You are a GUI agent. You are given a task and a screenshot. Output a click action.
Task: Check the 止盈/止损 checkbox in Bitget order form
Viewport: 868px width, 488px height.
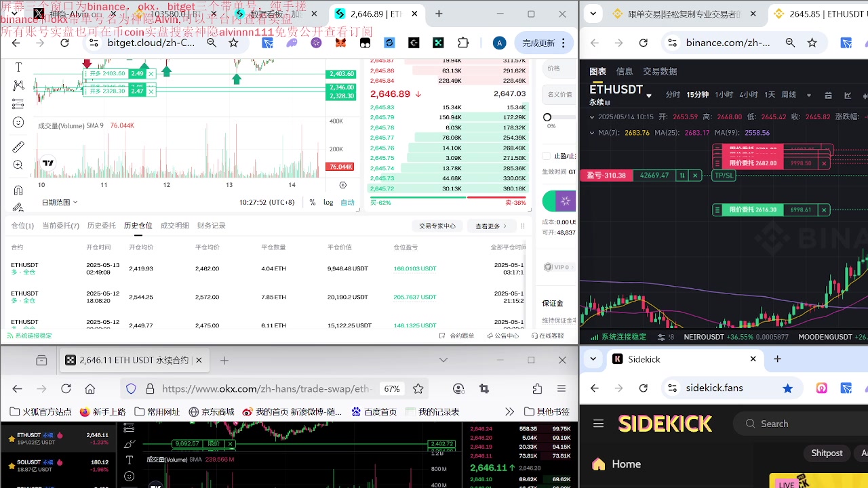[547, 156]
